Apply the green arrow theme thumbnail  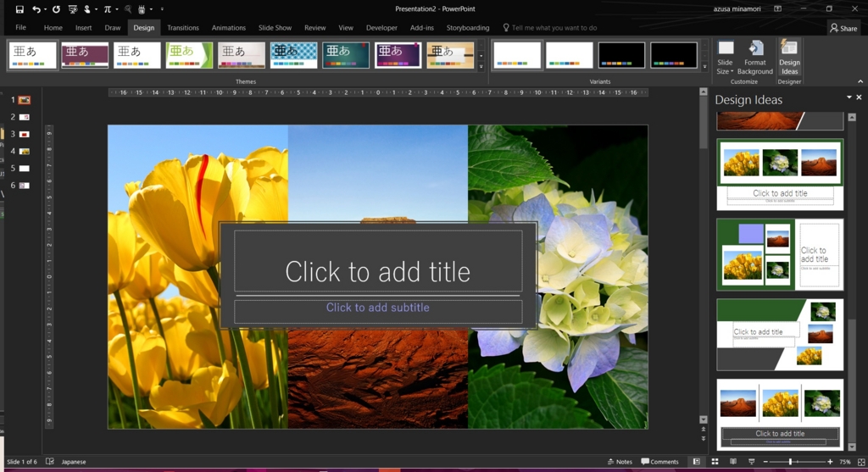point(189,55)
